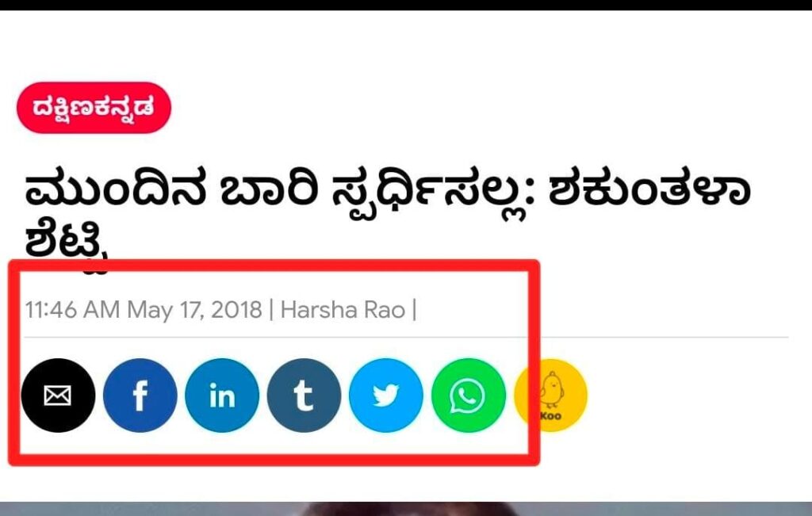
Task: Post the article to LinkedIn
Action: point(222,396)
